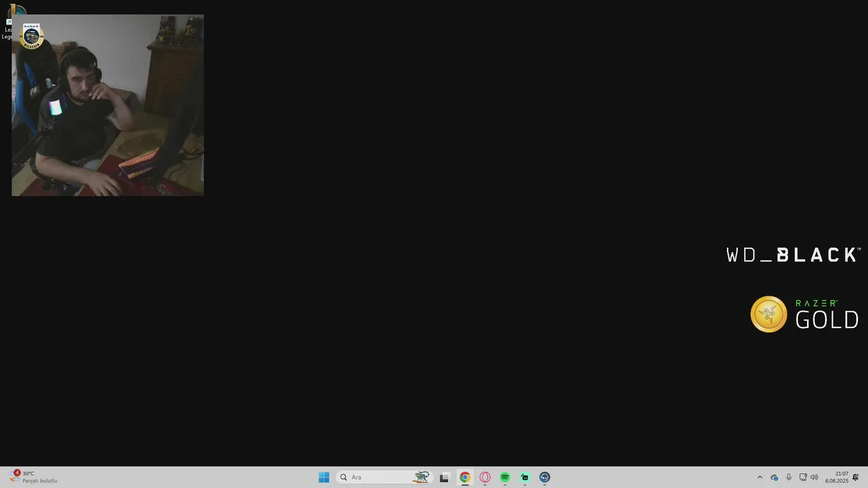
Task: Open the clock showing 21:07
Action: coord(837,477)
